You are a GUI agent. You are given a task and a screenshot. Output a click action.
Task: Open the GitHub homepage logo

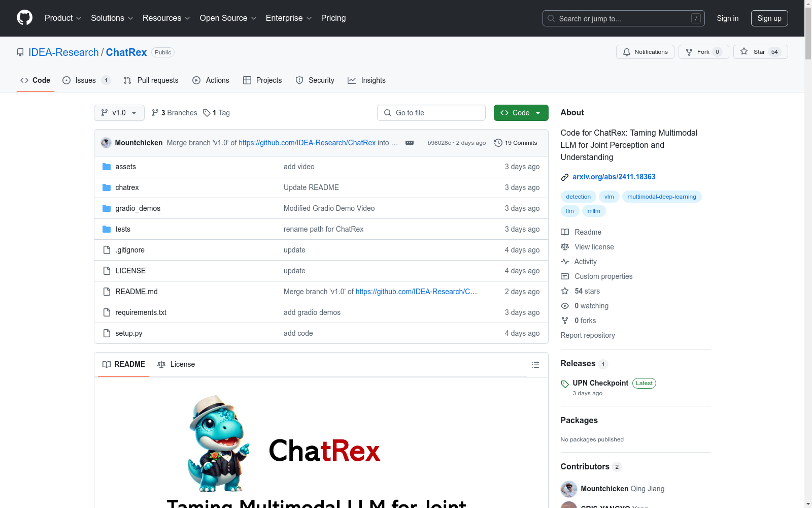click(24, 18)
